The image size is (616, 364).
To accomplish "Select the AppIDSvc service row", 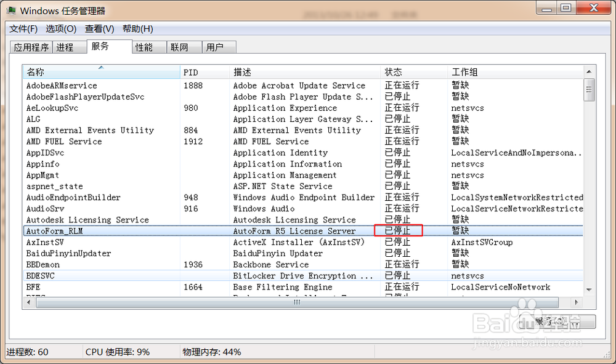I will click(303, 153).
